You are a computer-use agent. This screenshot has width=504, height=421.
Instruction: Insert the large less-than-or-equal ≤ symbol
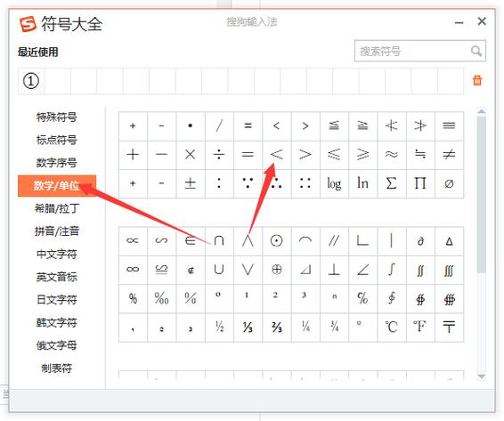(334, 155)
